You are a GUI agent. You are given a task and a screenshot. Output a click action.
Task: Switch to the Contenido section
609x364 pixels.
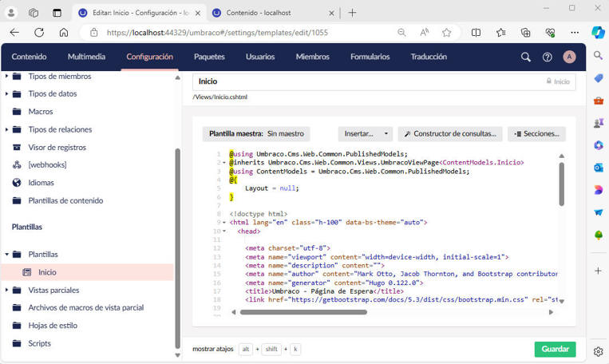[x=29, y=57]
